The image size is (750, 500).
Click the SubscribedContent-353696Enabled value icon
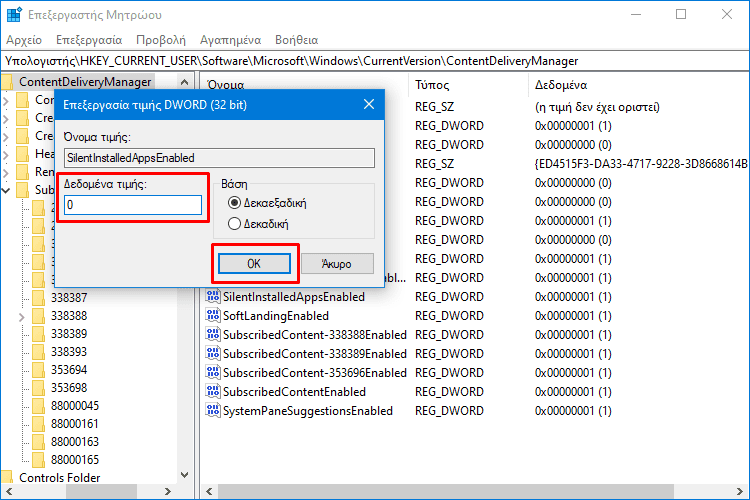click(x=213, y=372)
